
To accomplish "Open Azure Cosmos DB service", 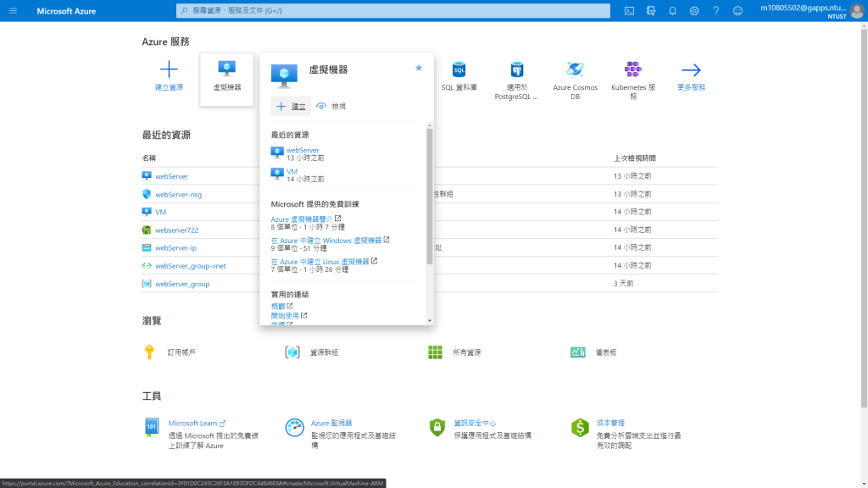I will 576,80.
